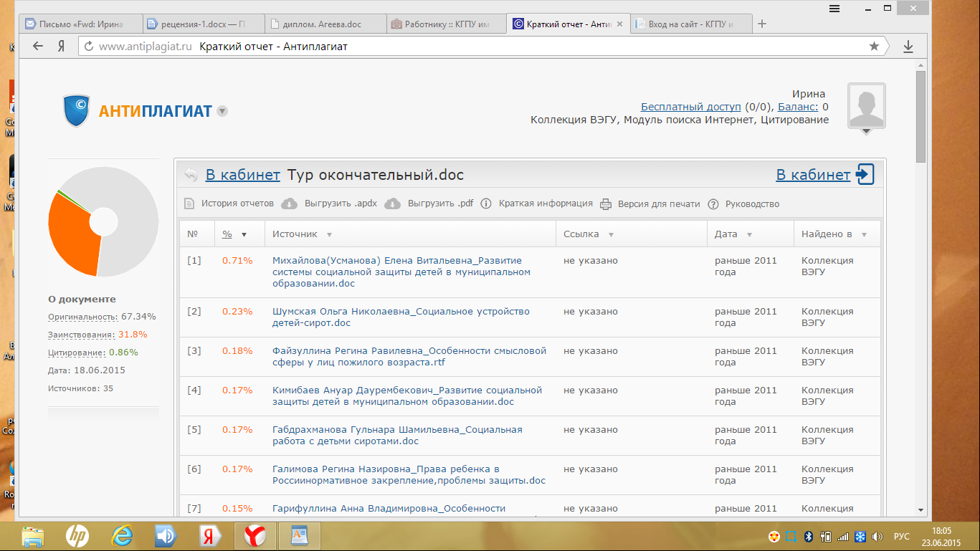Click the Руководство question mark icon
The height and width of the screenshot is (551, 980).
point(713,203)
